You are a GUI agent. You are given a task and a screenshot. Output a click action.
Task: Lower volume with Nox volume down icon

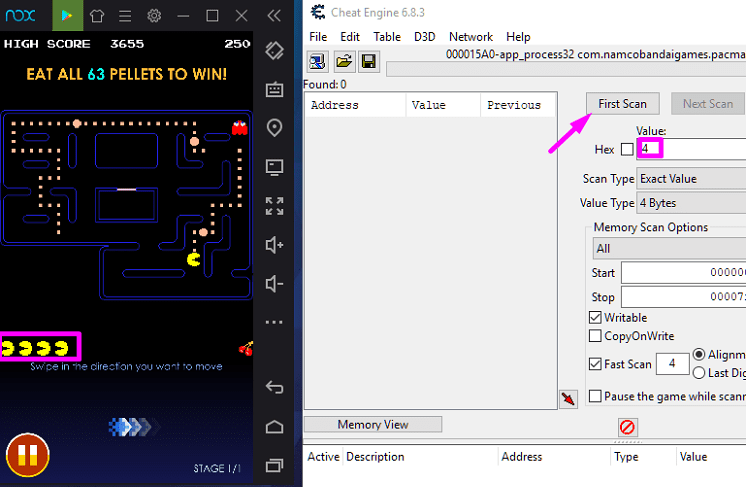(x=274, y=284)
